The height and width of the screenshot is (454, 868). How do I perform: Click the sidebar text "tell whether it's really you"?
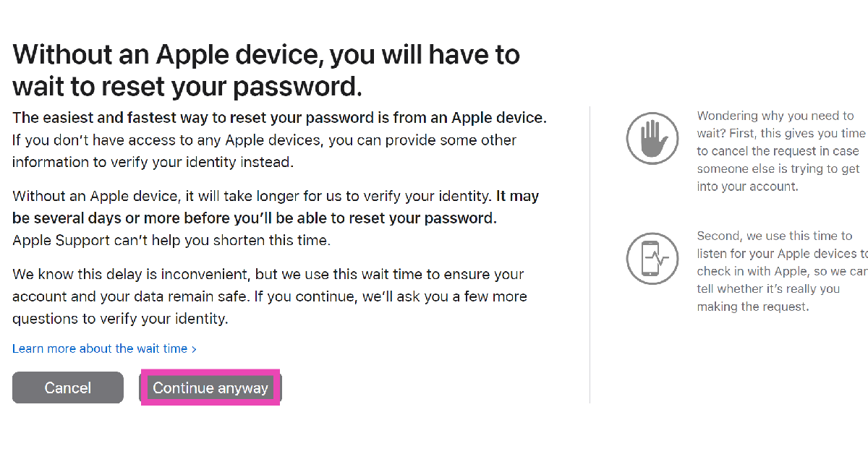coord(768,289)
